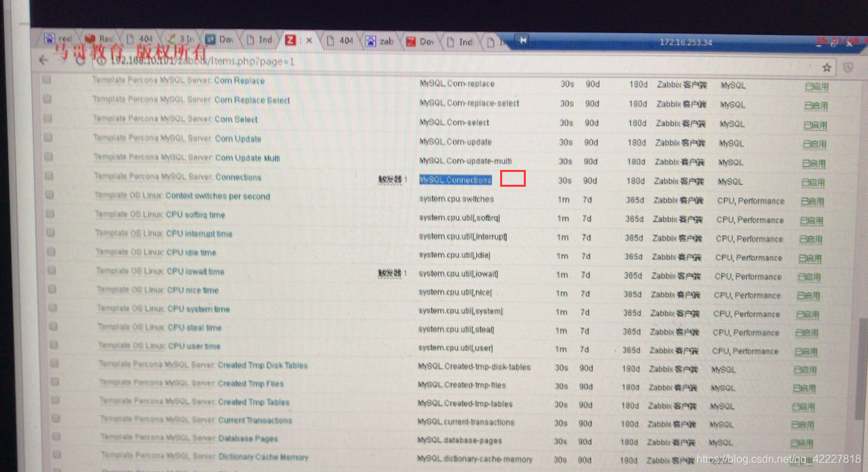The height and width of the screenshot is (472, 868).
Task: Click 已启用 status for Created Tmp Files row
Action: point(805,389)
